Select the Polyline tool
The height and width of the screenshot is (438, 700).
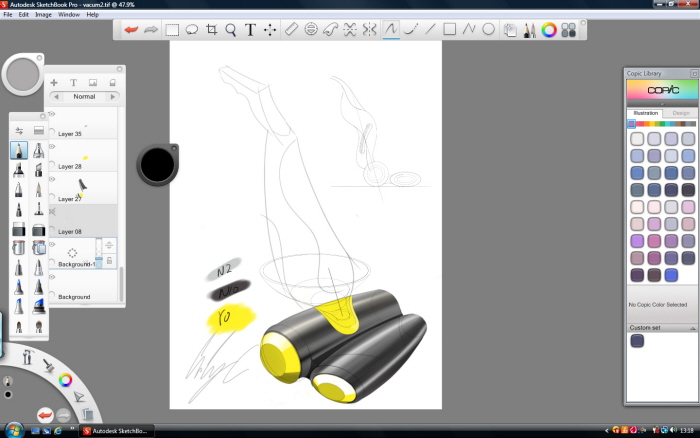point(469,29)
